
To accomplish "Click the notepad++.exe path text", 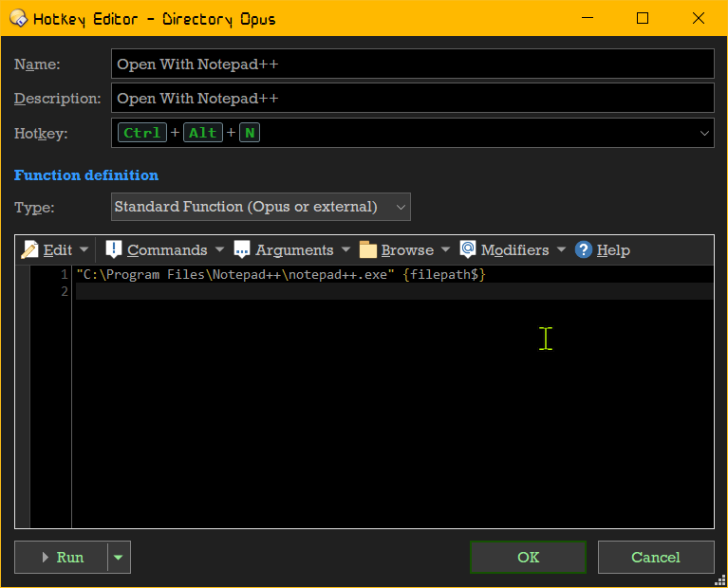I will (235, 274).
